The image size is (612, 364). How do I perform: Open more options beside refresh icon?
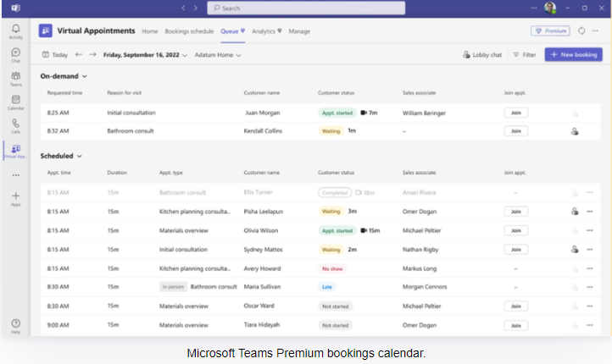pyautogui.click(x=595, y=30)
